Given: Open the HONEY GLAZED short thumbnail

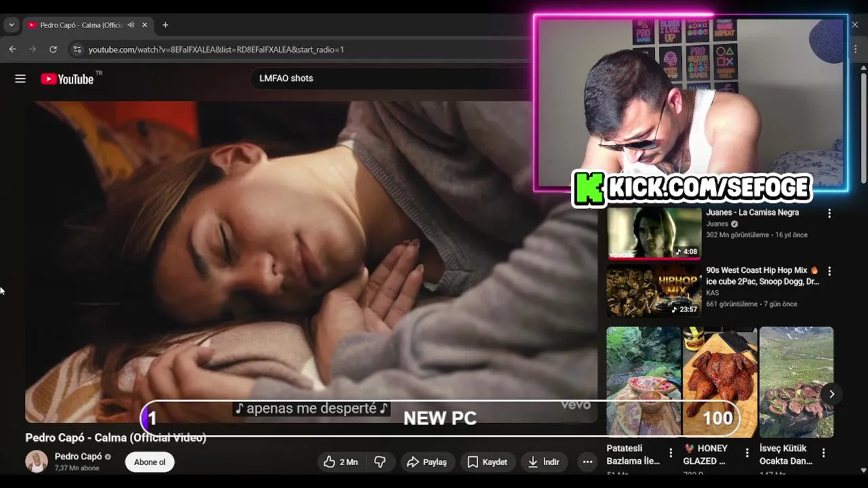Looking at the screenshot, I should pyautogui.click(x=719, y=382).
